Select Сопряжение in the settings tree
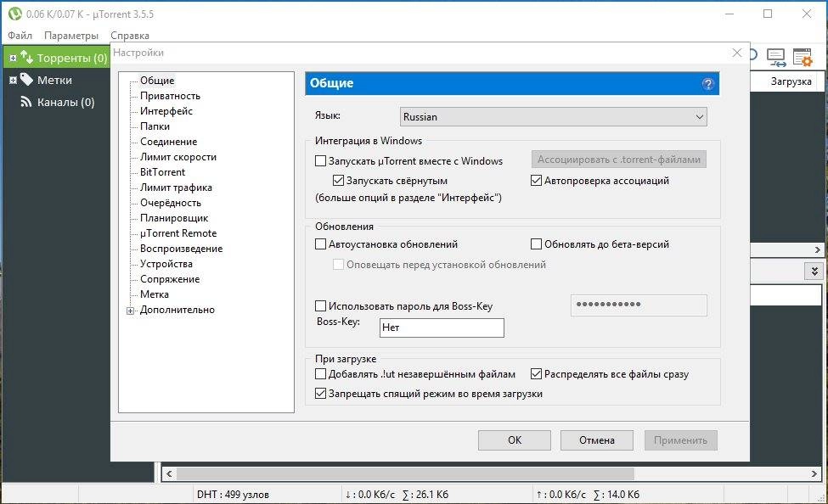This screenshot has height=504, width=828. tap(170, 279)
